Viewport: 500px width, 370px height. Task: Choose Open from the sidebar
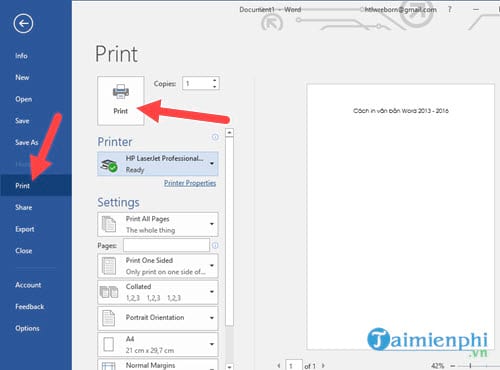point(24,99)
